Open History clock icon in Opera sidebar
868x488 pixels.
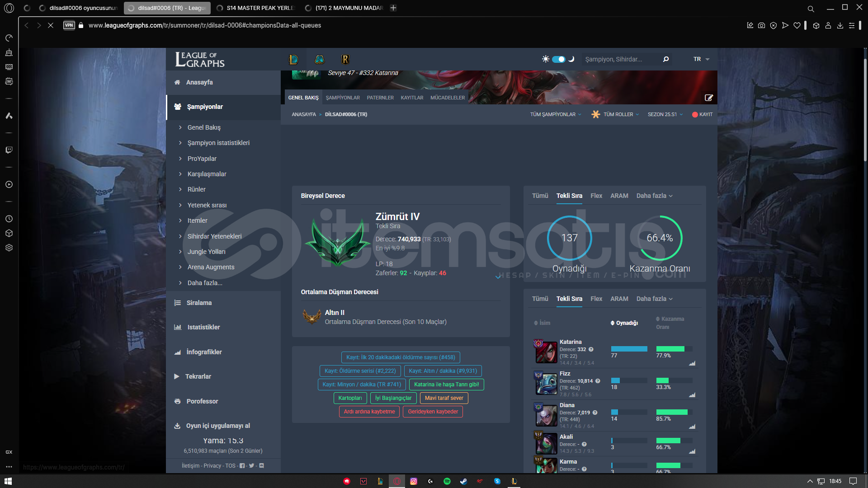9,219
